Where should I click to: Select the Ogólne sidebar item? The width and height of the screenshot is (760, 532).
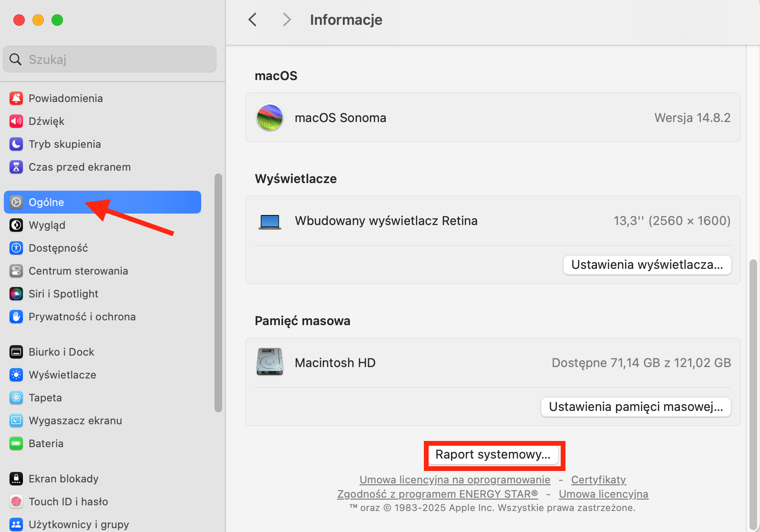click(x=103, y=202)
